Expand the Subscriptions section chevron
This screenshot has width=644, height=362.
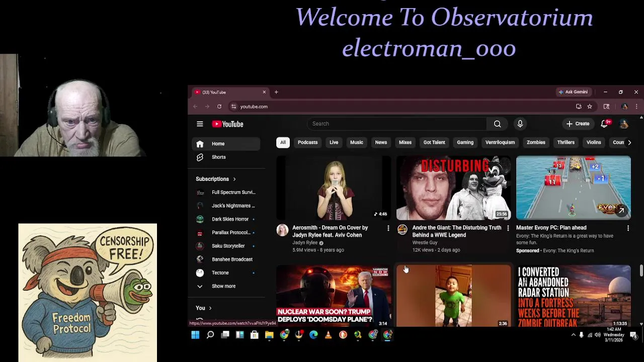coord(234,179)
